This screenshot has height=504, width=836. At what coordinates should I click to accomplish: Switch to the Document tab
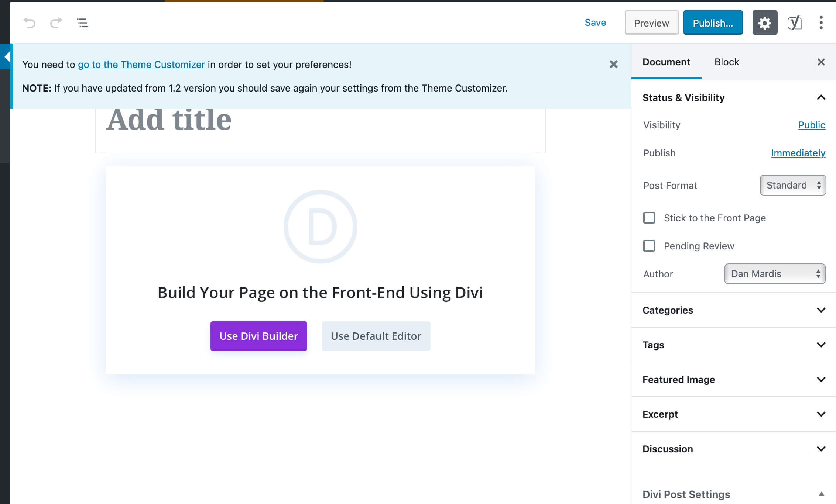tap(666, 62)
